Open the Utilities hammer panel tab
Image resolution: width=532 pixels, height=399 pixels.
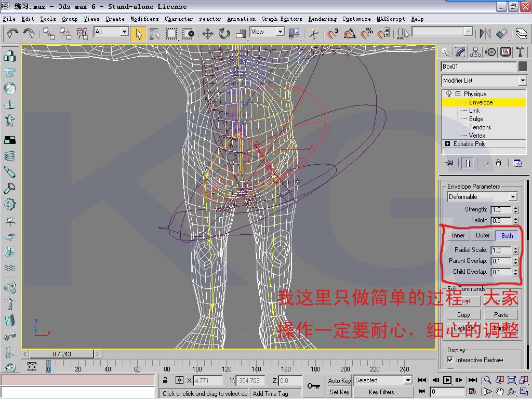click(x=520, y=52)
